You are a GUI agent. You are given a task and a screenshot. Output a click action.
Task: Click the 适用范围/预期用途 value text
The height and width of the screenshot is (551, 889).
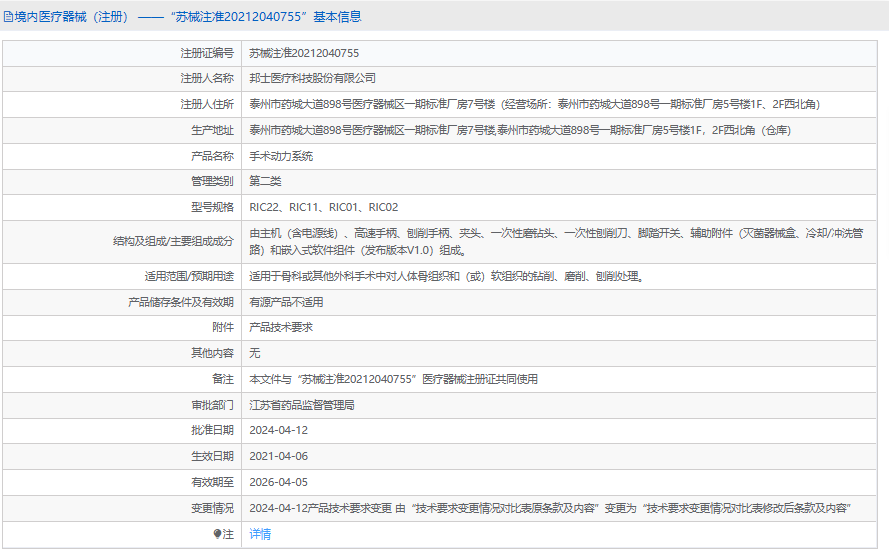(x=446, y=276)
